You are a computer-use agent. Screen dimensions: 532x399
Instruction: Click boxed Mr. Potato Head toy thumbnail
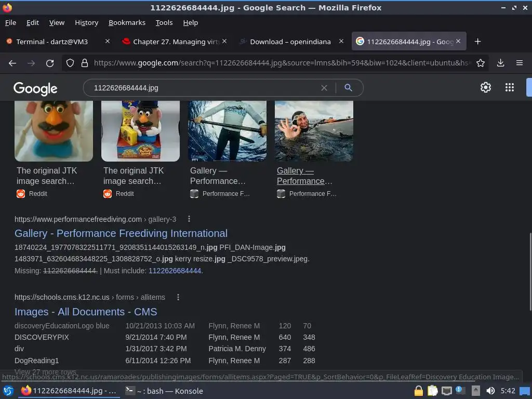pos(140,131)
